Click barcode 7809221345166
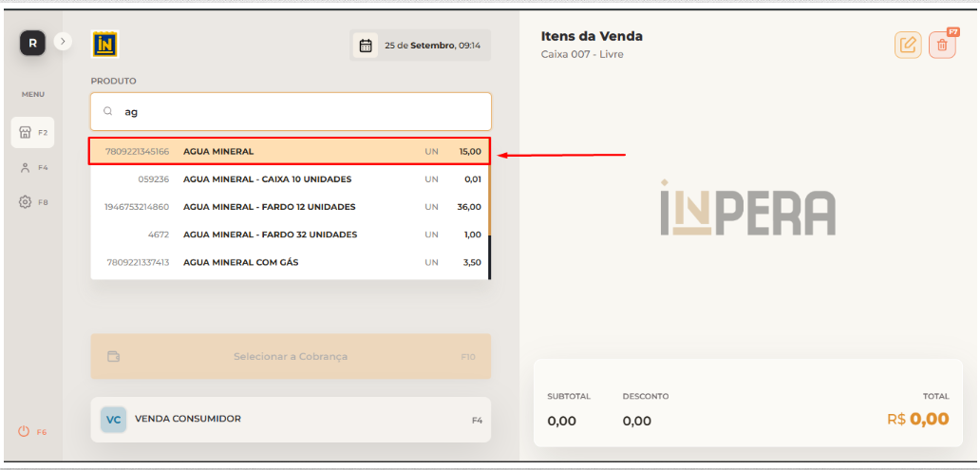This screenshot has height=470, width=980. (138, 151)
